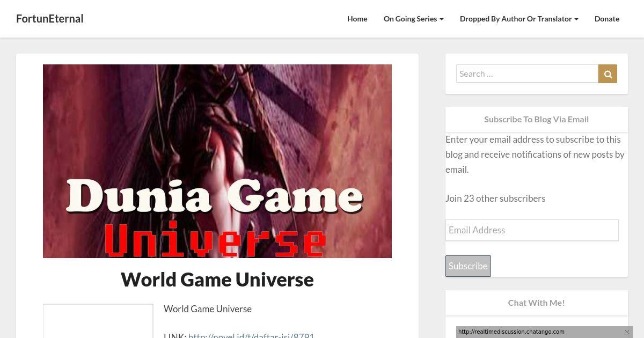Click the Join 23 other subscribers text
The image size is (644, 338).
495,199
